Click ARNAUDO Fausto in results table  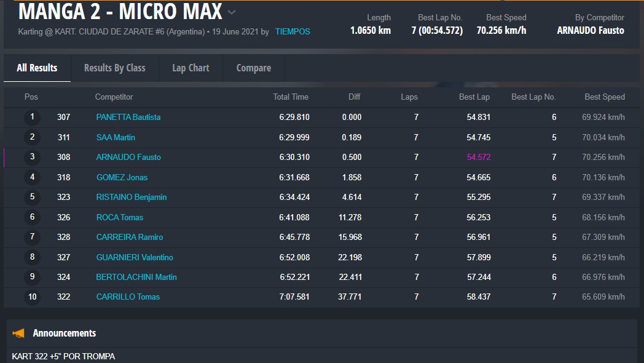128,158
